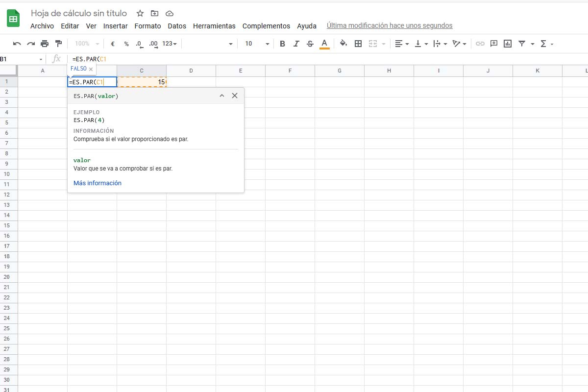Click the insert link icon
The height and width of the screenshot is (392, 588).
point(480,44)
